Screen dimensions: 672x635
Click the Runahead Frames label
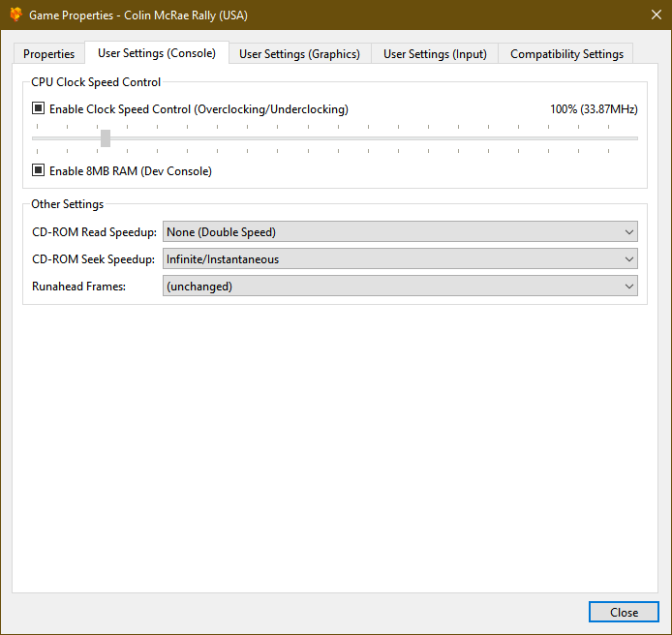(x=78, y=287)
